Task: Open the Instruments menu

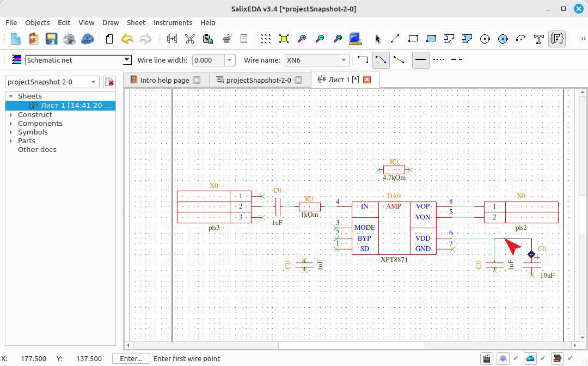Action: tap(173, 22)
